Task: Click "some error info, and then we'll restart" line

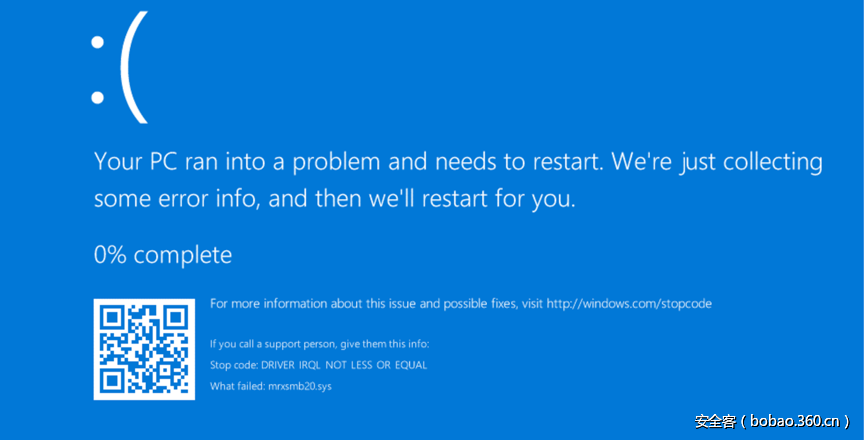Action: click(x=335, y=199)
